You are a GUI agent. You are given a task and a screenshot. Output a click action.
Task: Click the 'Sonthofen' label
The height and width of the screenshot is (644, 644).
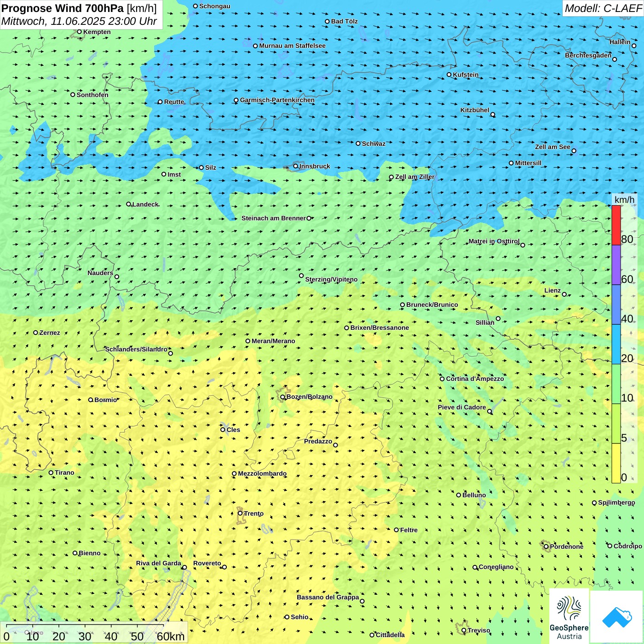click(92, 95)
